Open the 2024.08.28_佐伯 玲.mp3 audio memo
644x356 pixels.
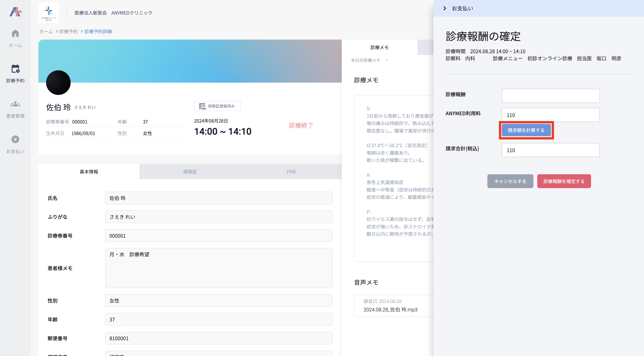(390, 310)
